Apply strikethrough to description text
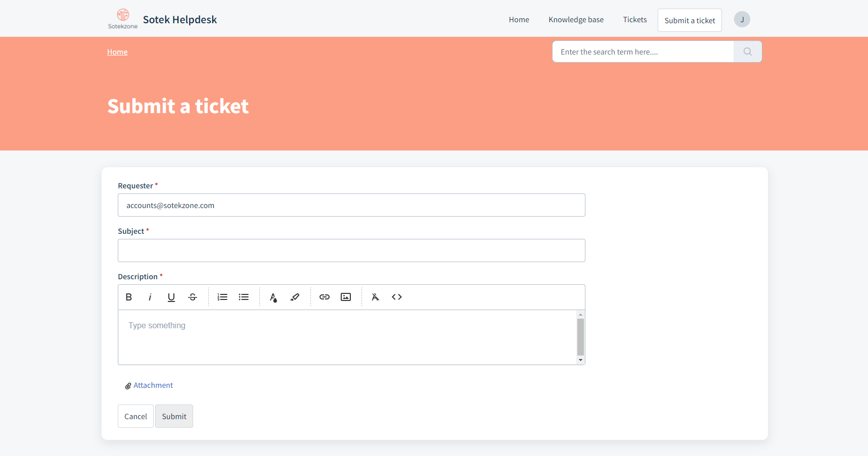Screen dimensions: 868x456 192,297
